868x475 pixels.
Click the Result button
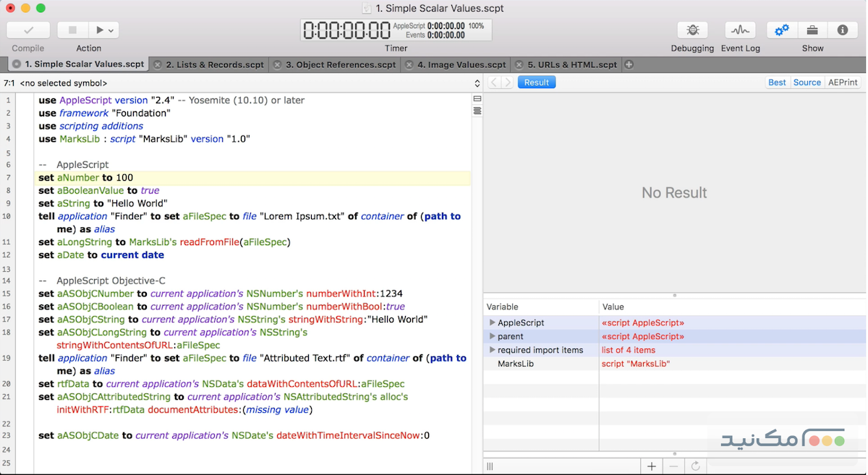point(536,82)
